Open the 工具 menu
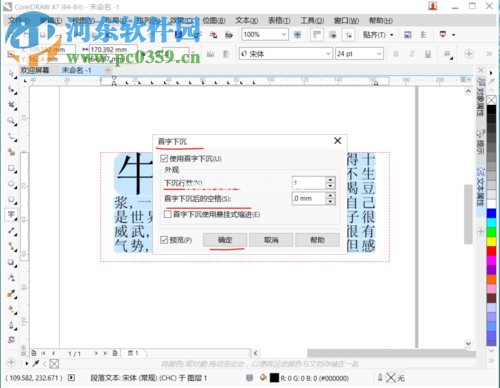Image resolution: width=500 pixels, height=388 pixels. click(312, 21)
